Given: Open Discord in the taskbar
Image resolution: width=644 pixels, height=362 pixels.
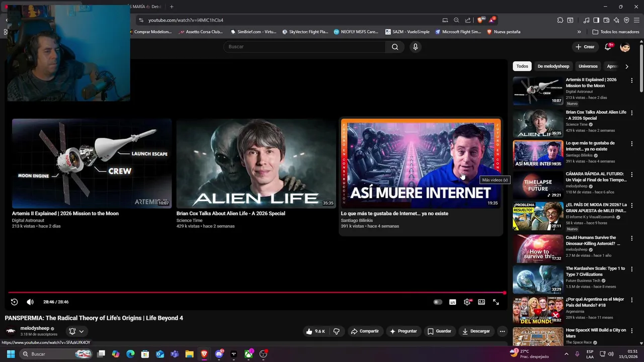Looking at the screenshot, I should click(x=219, y=354).
